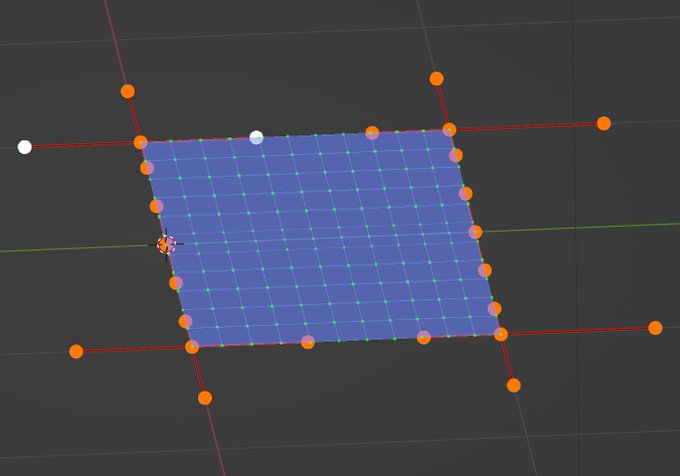Select right-edge point just above bottom-right corner
680x476 pixels.
(494, 309)
